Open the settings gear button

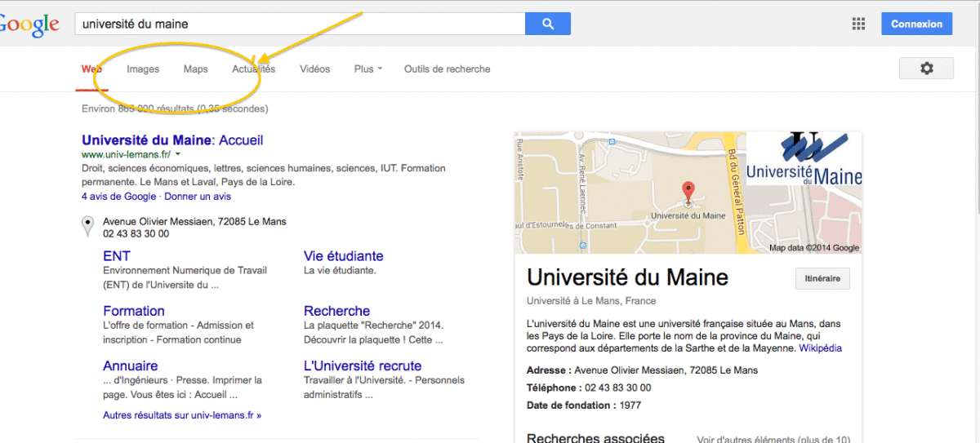pyautogui.click(x=926, y=69)
